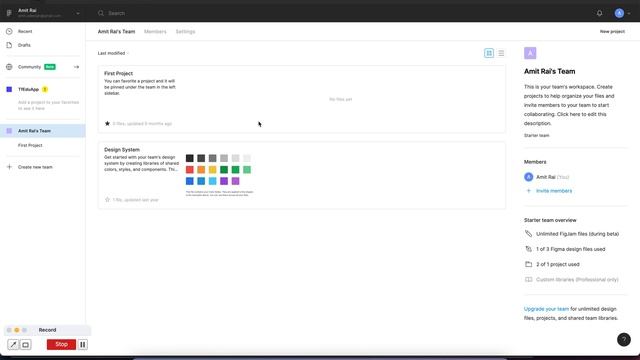Switch to grid view
Viewport: 640px width, 360px height.
point(489,53)
